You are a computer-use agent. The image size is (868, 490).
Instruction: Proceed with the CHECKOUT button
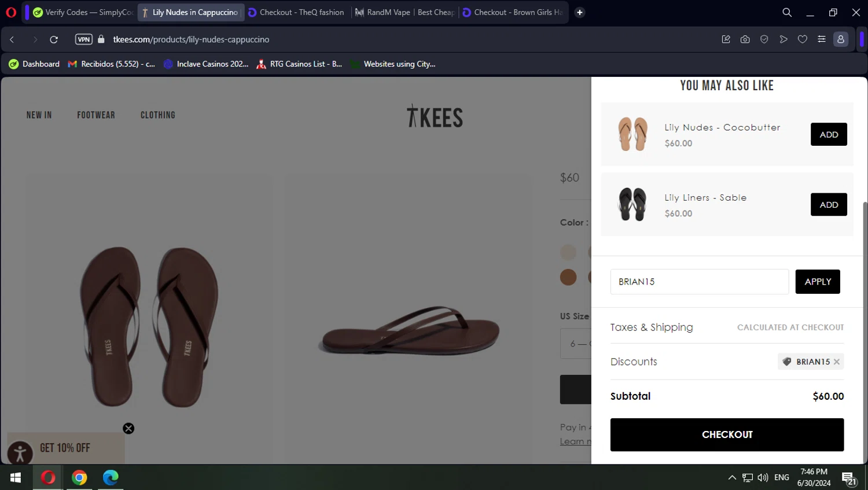click(x=727, y=434)
